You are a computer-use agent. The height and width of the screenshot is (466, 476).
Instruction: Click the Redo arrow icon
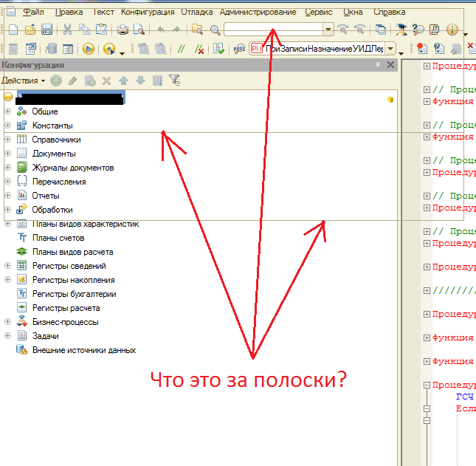coord(176,30)
